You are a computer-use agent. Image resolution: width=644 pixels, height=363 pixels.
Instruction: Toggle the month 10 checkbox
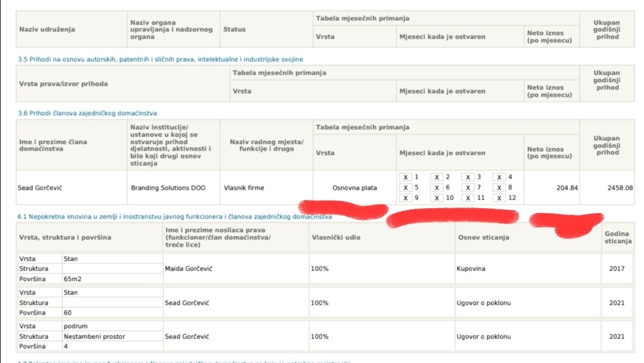click(437, 198)
